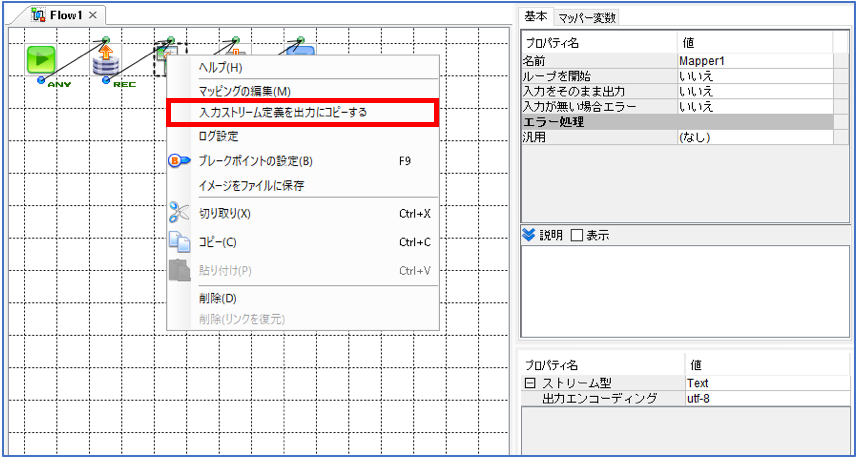Screen dimensions: 857x459
Task: Click 入力をそのまま出力 value いいえ
Action: pos(755,91)
